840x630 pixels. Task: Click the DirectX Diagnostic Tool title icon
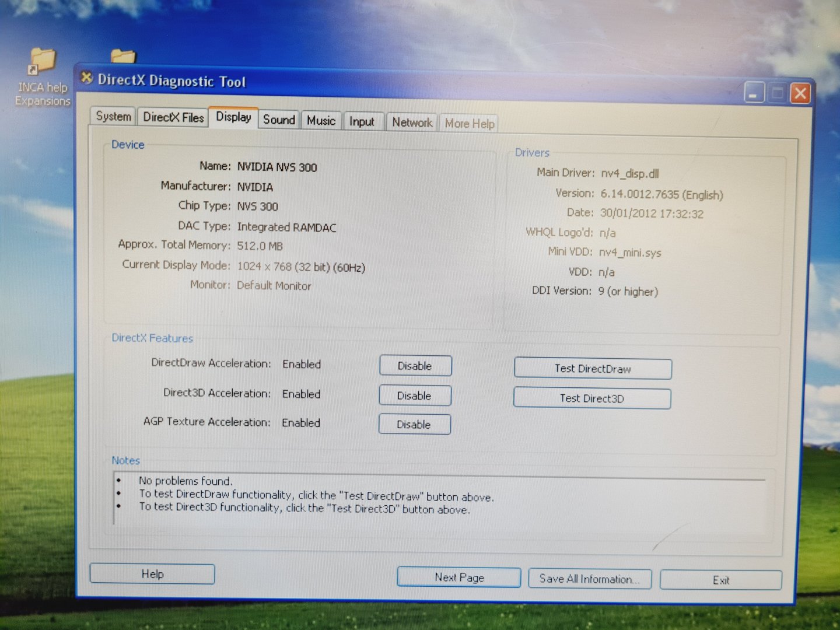87,78
